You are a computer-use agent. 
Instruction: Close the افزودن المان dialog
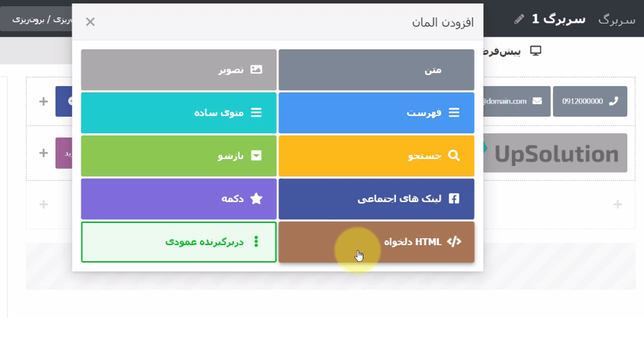click(90, 22)
